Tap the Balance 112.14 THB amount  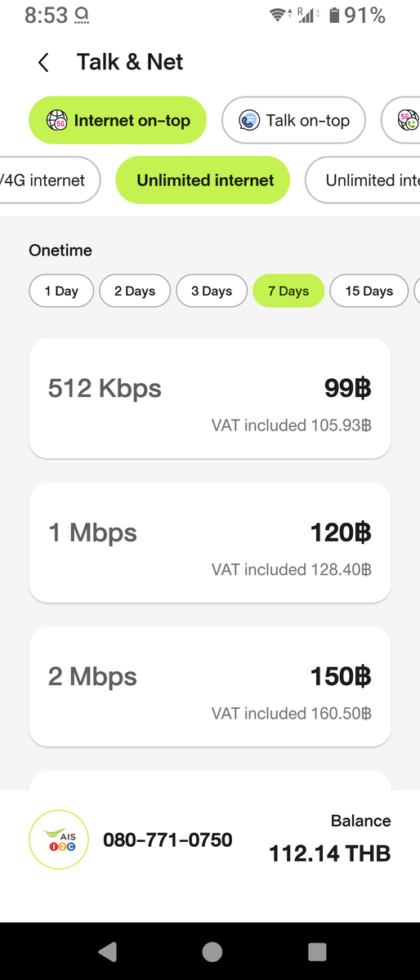click(330, 854)
